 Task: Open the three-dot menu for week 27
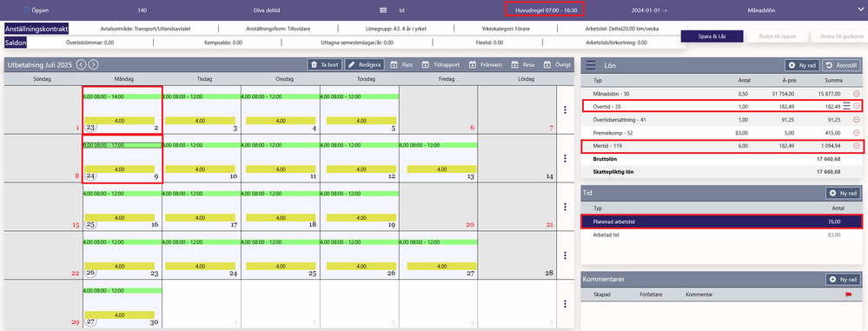pyautogui.click(x=565, y=304)
